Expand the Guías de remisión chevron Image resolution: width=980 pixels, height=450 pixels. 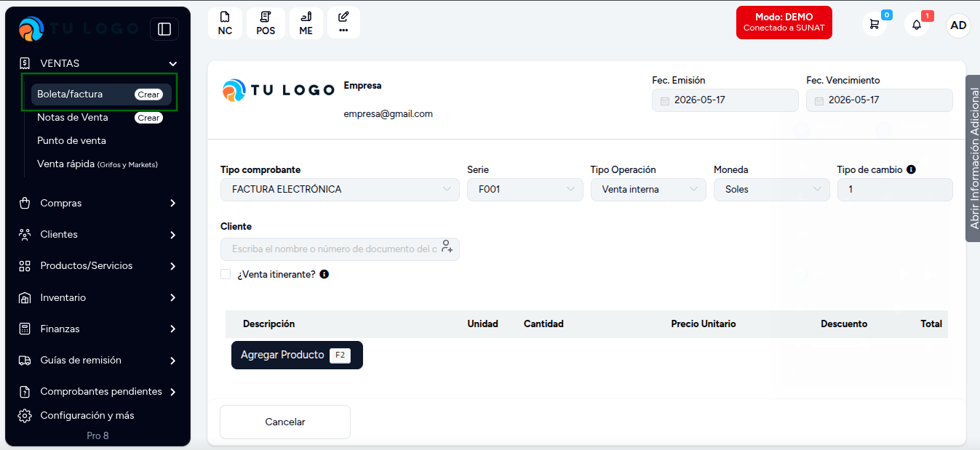(172, 360)
